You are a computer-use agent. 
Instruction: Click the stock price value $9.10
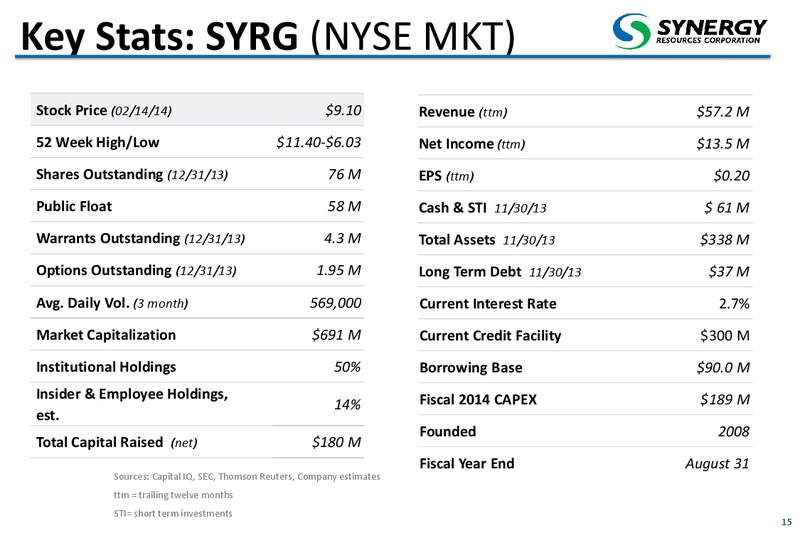point(343,110)
